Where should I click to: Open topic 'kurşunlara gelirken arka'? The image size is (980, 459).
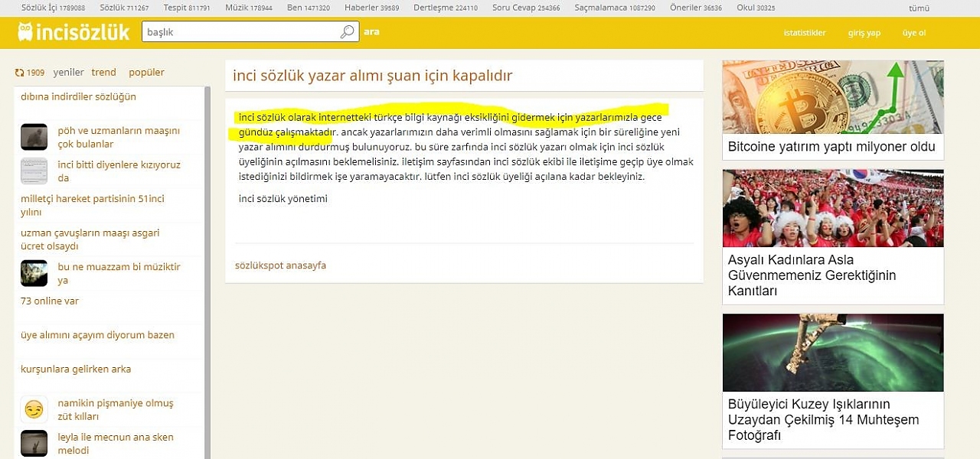point(76,369)
